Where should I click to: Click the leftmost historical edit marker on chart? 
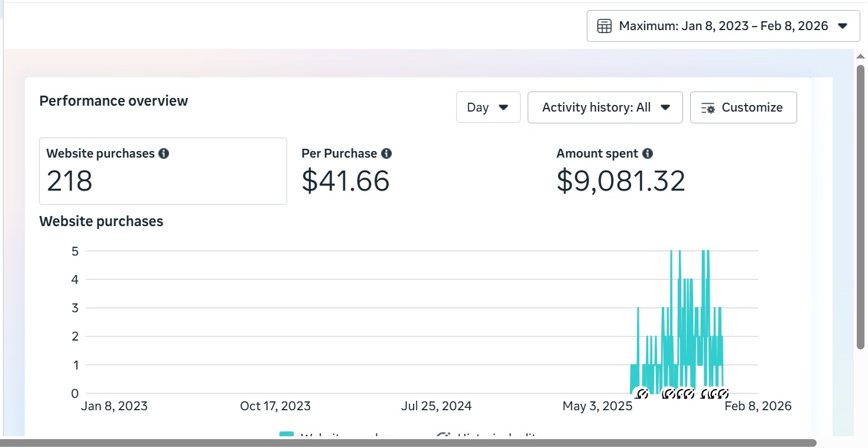(x=641, y=393)
